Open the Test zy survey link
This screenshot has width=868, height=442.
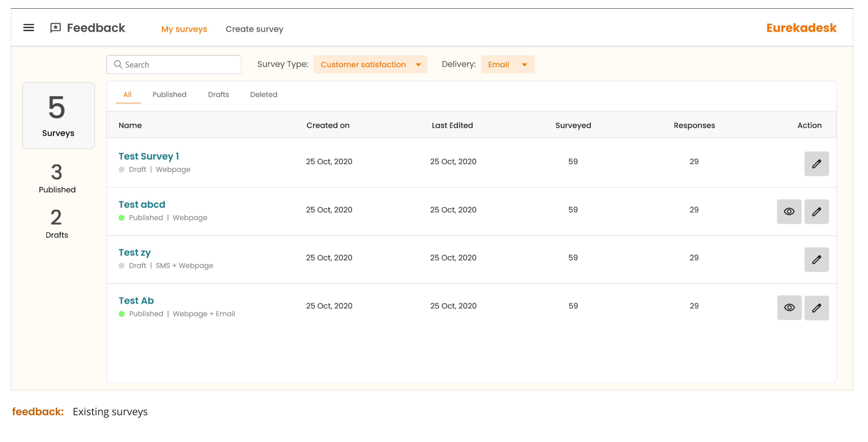tap(134, 253)
